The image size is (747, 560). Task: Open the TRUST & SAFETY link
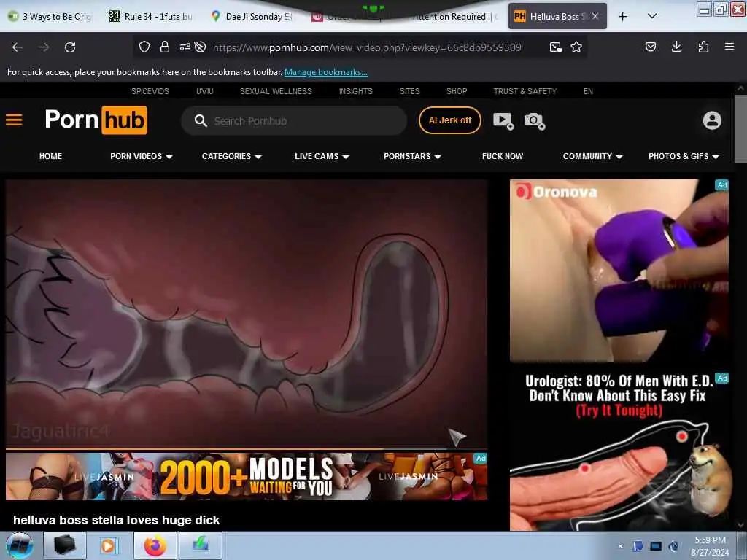coord(525,91)
